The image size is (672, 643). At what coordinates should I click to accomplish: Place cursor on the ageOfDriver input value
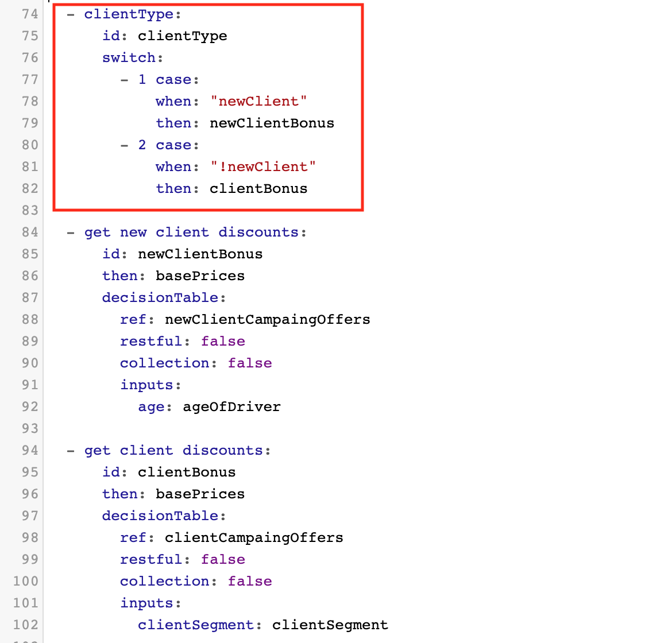pos(231,406)
